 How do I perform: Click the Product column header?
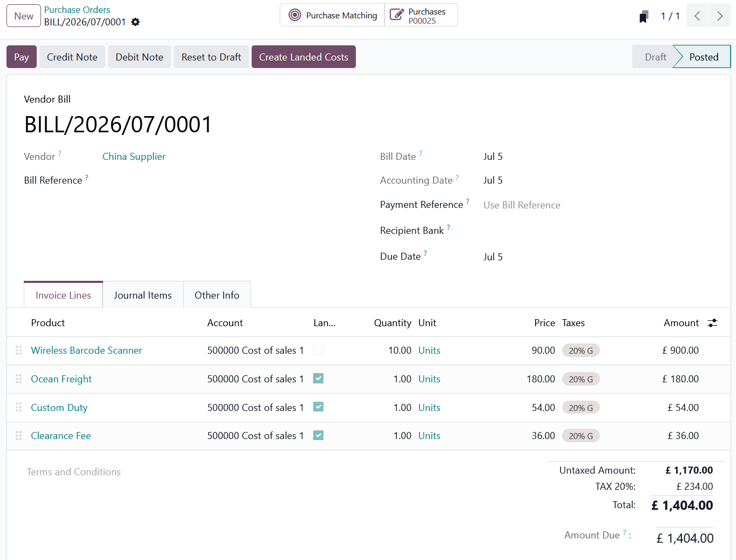[48, 323]
